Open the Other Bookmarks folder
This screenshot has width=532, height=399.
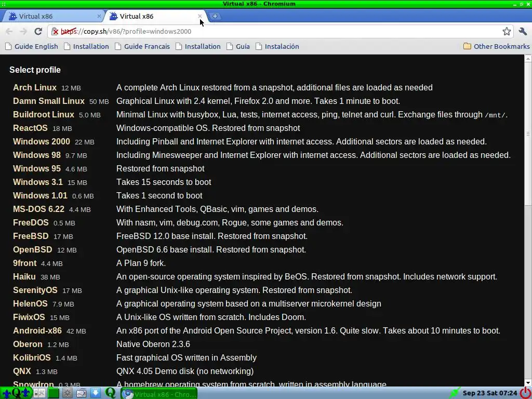(496, 46)
